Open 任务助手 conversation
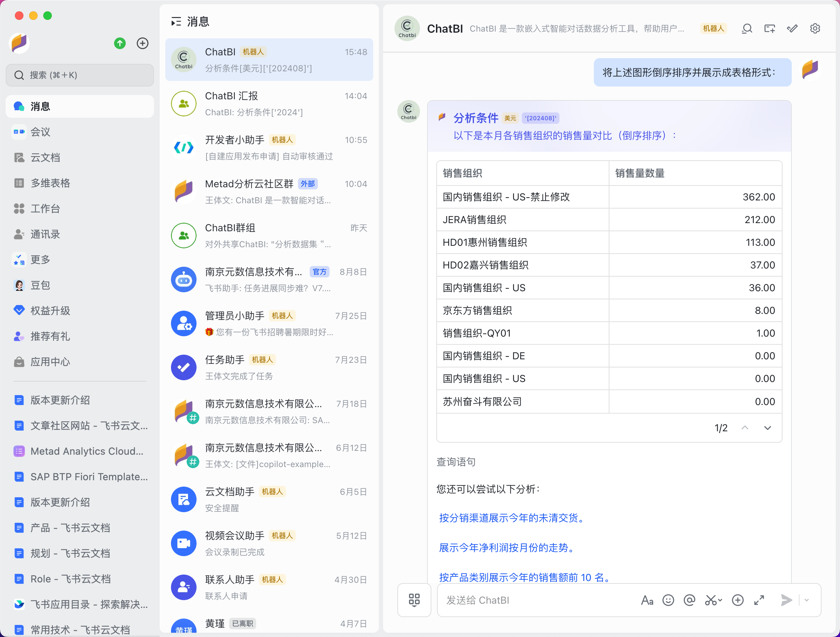840x637 pixels. 269,367
